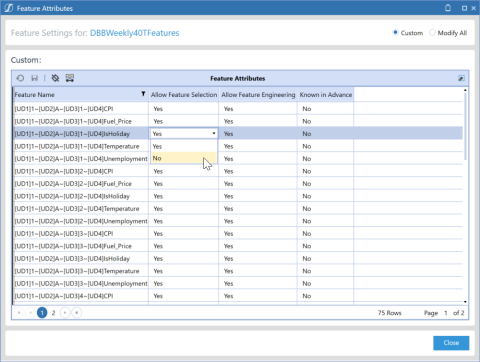Select row [UD3]1~[UD4]Temperature feature name
Image resolution: width=480 pixels, height=362 pixels.
tap(77, 146)
